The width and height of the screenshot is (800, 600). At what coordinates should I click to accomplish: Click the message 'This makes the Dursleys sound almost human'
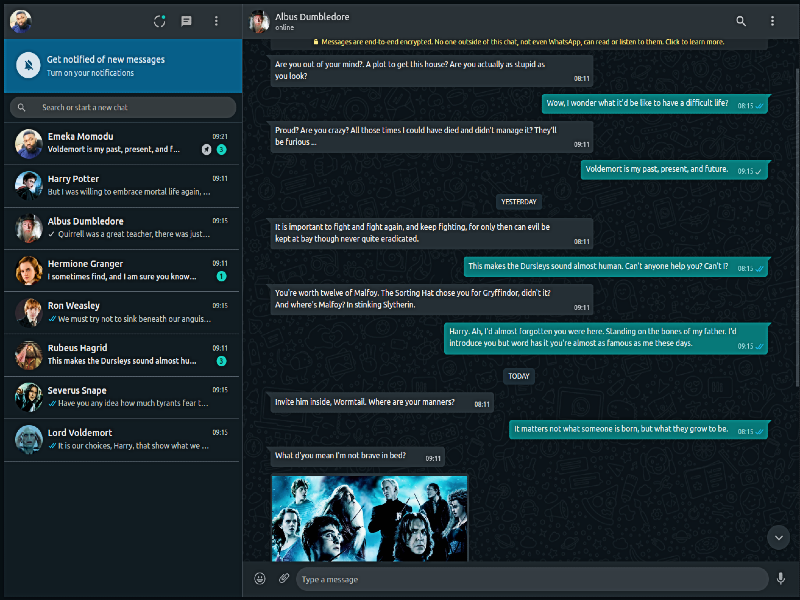(x=616, y=267)
